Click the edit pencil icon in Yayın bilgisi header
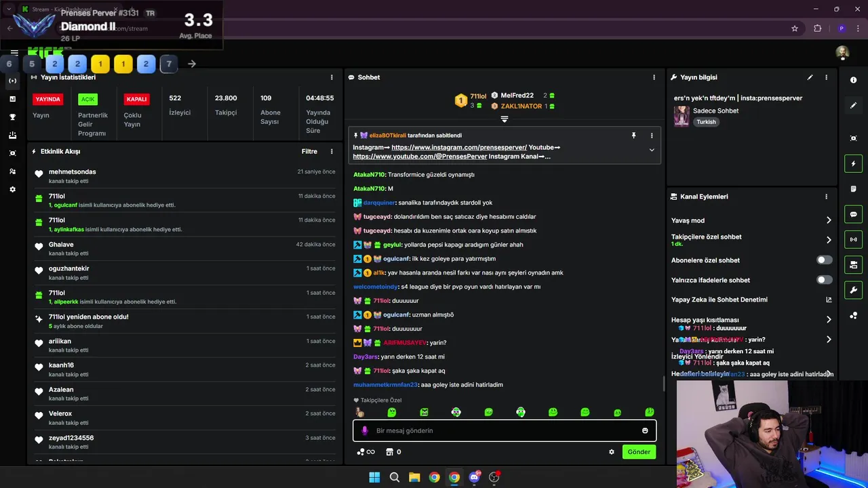 click(x=810, y=77)
